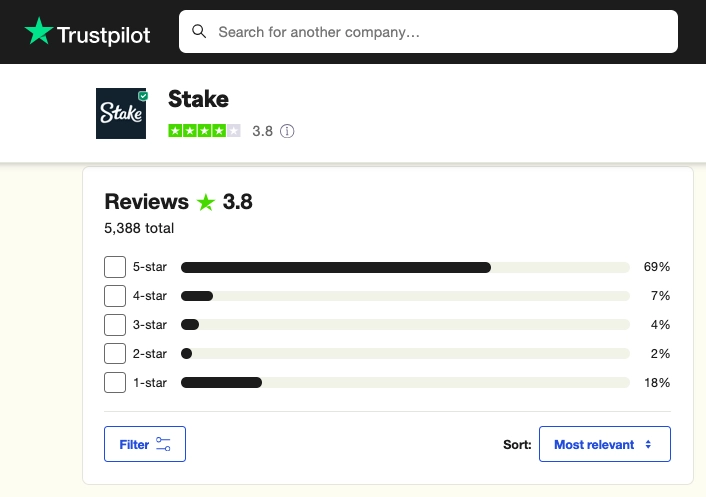Check the 3-star filter checkbox
The height and width of the screenshot is (497, 706).
115,325
